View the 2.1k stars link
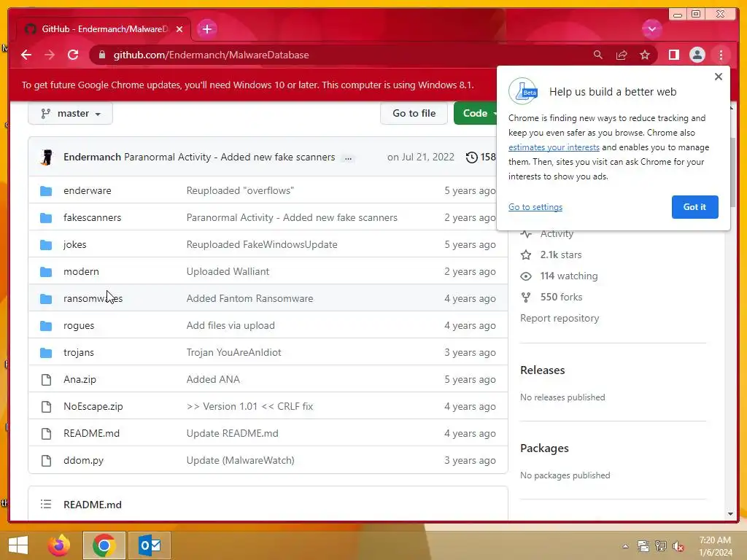The width and height of the screenshot is (747, 560). pyautogui.click(x=561, y=254)
